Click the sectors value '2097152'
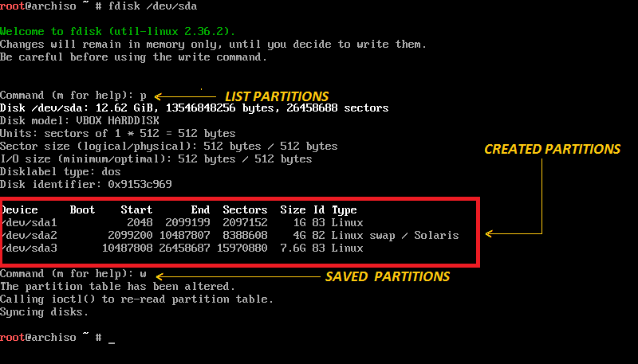Image resolution: width=638 pixels, height=364 pixels. 245,223
